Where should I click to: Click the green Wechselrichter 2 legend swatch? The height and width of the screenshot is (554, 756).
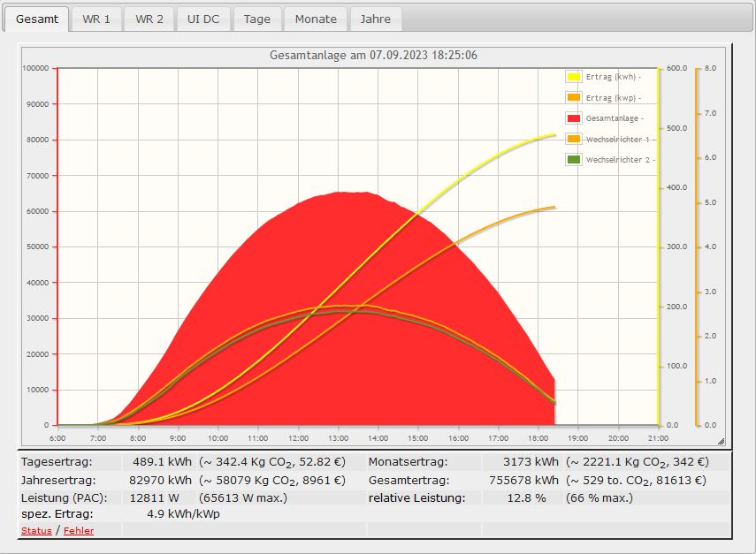pyautogui.click(x=573, y=160)
